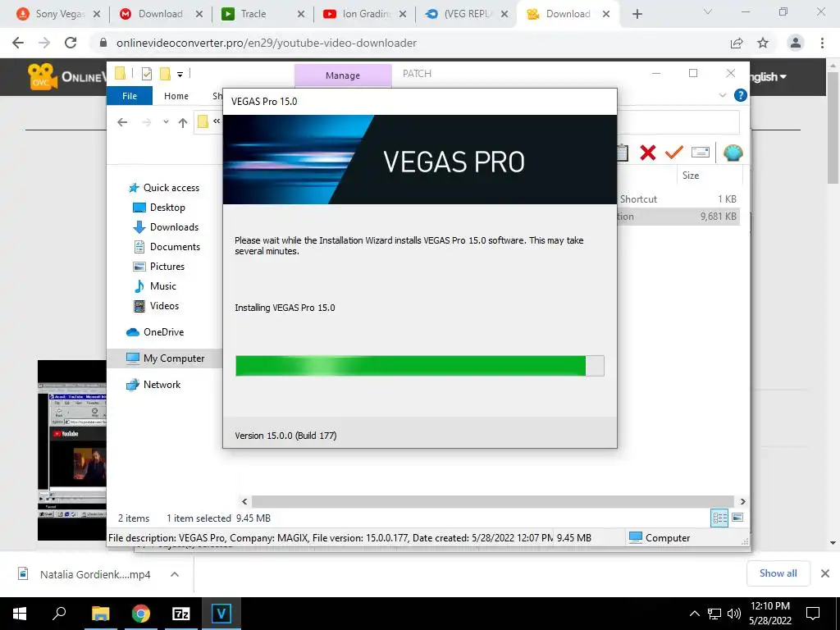Open Documents in navigation pane
Viewport: 840px width, 630px height.
point(175,247)
